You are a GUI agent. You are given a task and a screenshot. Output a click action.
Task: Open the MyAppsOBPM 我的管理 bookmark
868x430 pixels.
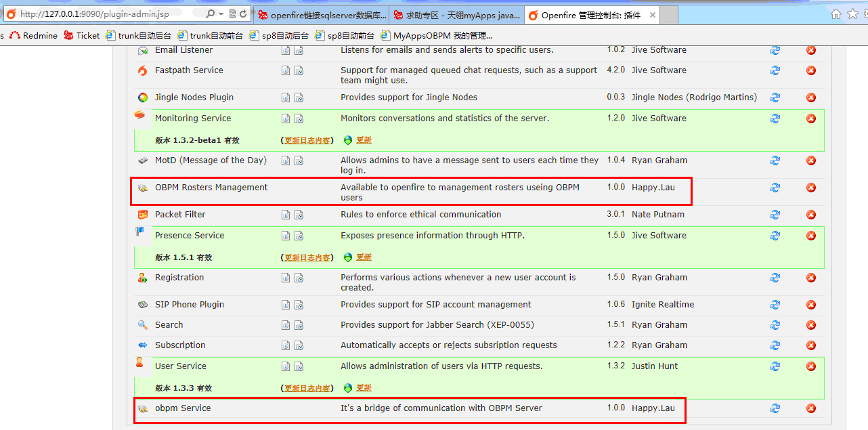pos(436,35)
